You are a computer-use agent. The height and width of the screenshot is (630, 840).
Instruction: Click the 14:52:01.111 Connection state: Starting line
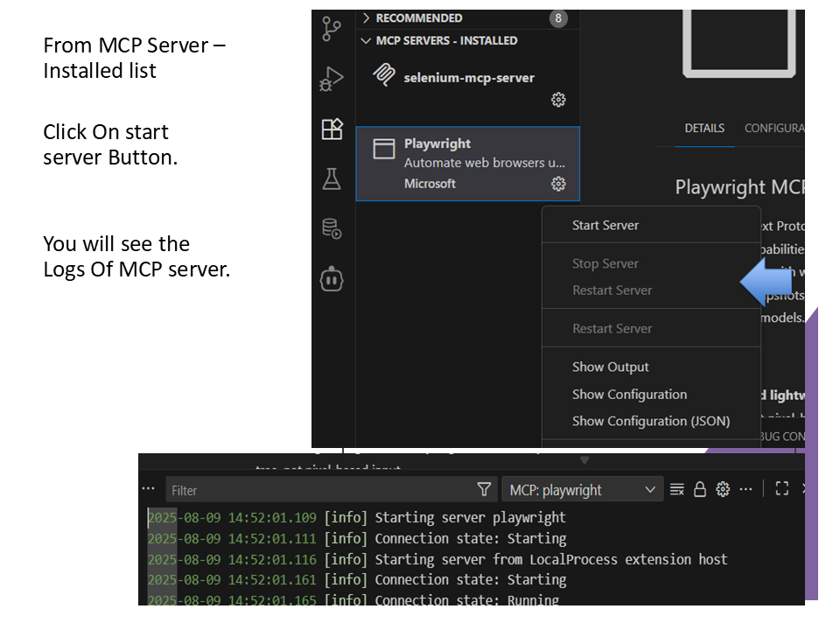pyautogui.click(x=357, y=538)
